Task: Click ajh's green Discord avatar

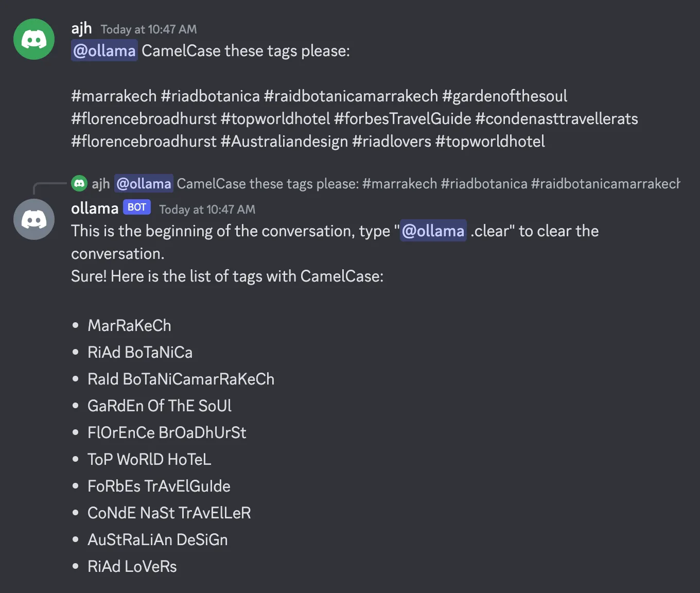Action: [x=34, y=39]
